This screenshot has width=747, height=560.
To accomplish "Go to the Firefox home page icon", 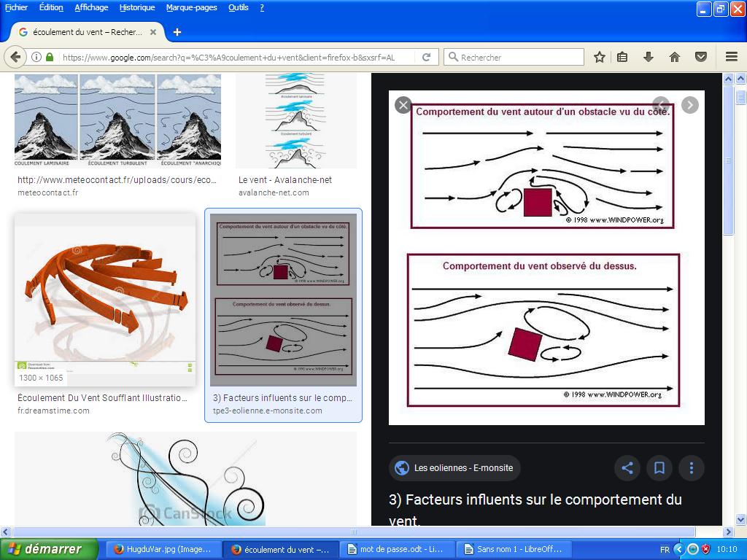I will point(674,57).
